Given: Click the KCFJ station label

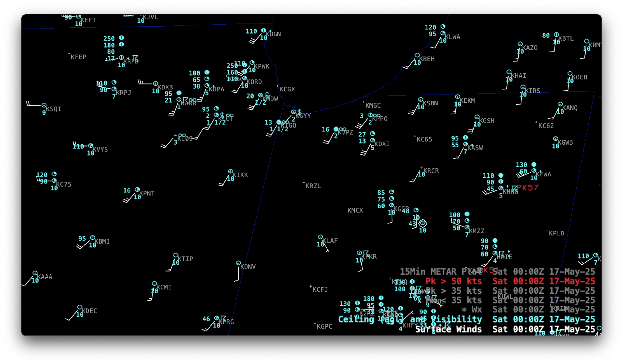Looking at the screenshot, I should [x=320, y=290].
